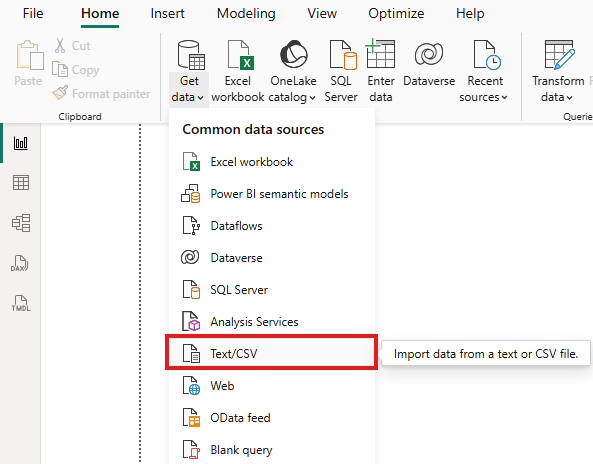The image size is (593, 464).
Task: Click the Get data database icon
Action: click(191, 56)
